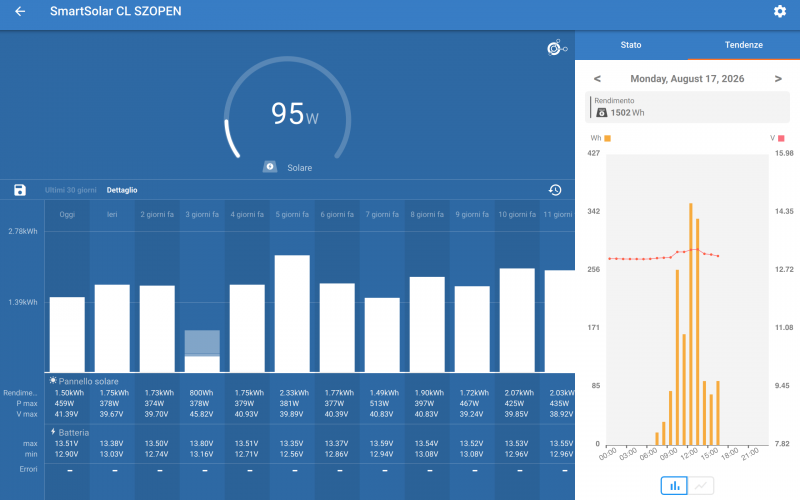Select the 2 giorni fa bar
Viewport: 800px width, 500px height.
coord(157,329)
